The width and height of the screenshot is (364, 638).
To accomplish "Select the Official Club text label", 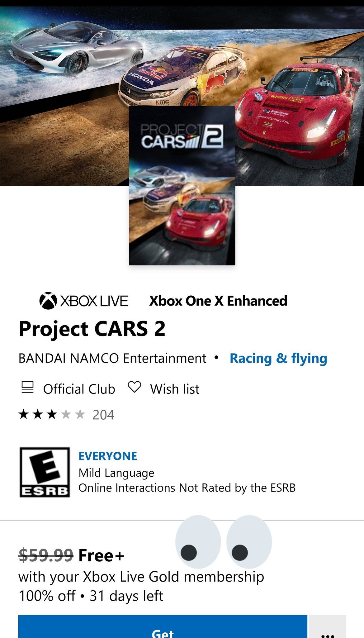I will point(79,389).
